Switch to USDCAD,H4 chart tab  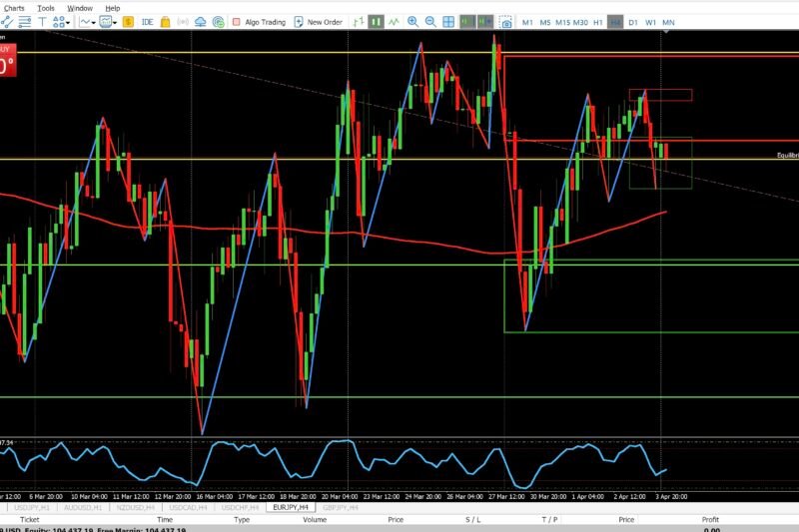pyautogui.click(x=188, y=508)
